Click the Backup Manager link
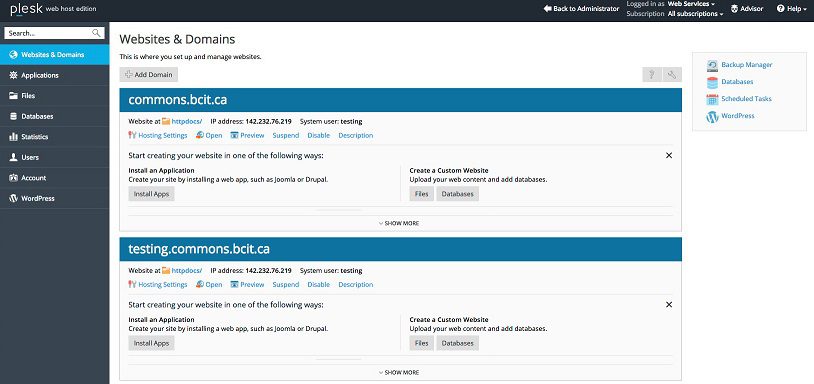Screen dimensions: 814x384 click(x=747, y=65)
